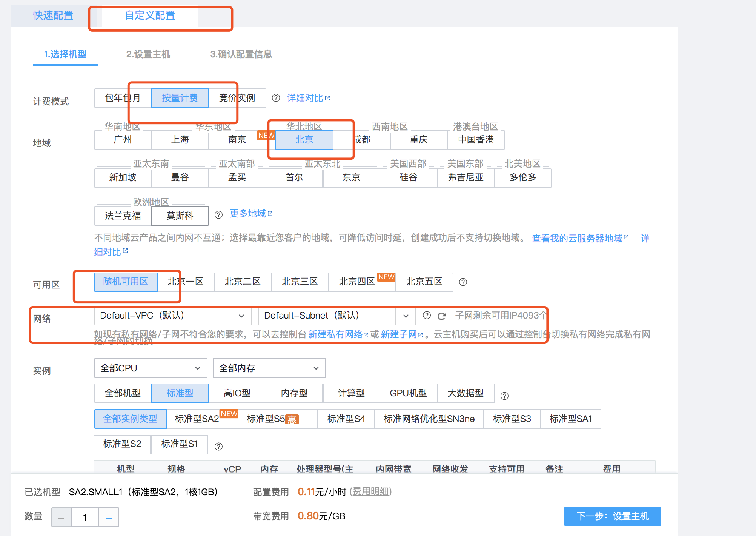Switch to 快速配置 tab

coord(53,15)
